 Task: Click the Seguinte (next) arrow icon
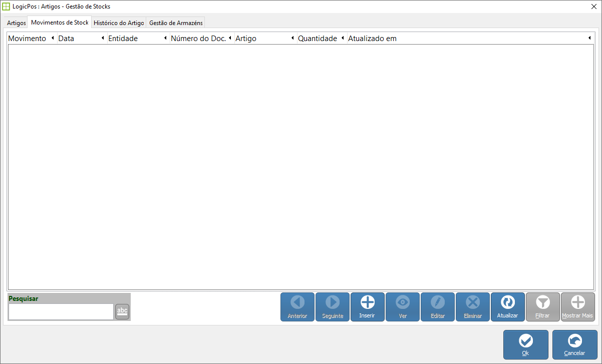(333, 302)
